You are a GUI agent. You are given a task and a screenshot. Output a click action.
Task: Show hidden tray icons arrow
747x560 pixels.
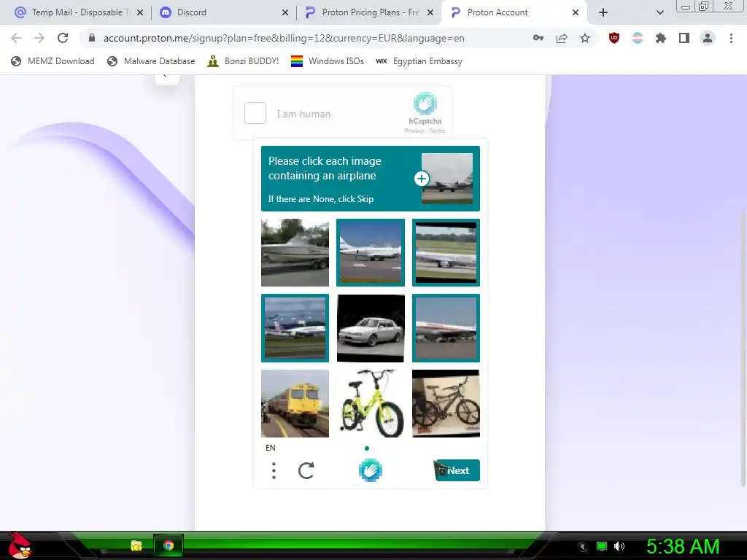click(582, 547)
